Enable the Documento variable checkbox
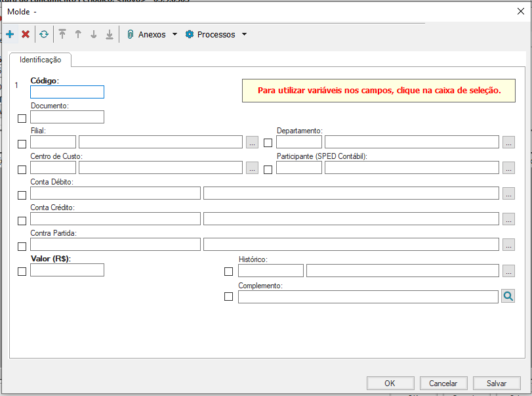 point(22,118)
